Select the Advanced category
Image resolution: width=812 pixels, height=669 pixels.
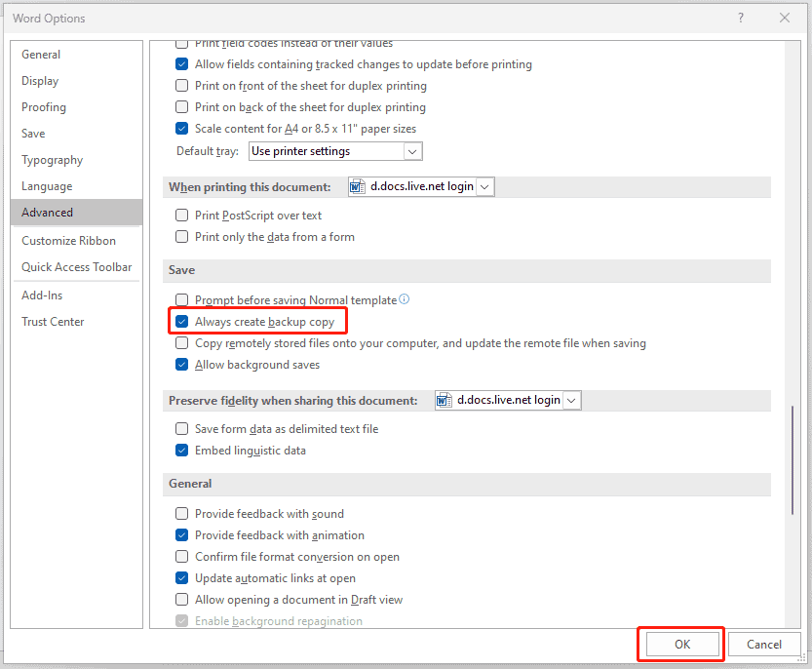[x=76, y=213]
